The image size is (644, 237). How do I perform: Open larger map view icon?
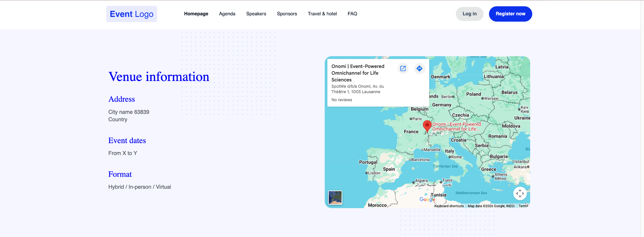tap(403, 68)
